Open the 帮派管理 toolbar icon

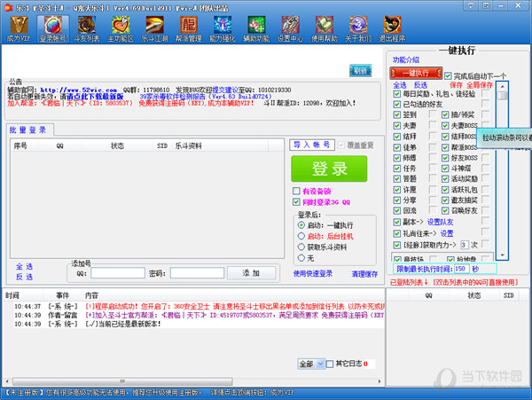189,29
